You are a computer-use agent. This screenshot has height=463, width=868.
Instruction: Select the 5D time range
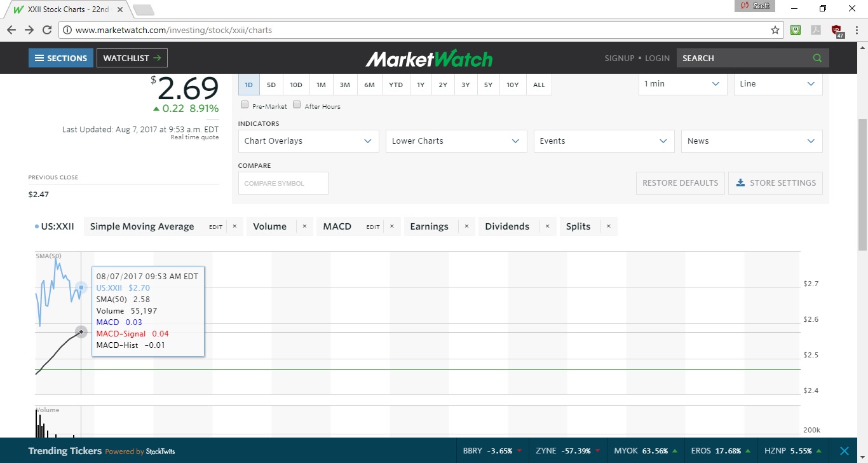[271, 85]
